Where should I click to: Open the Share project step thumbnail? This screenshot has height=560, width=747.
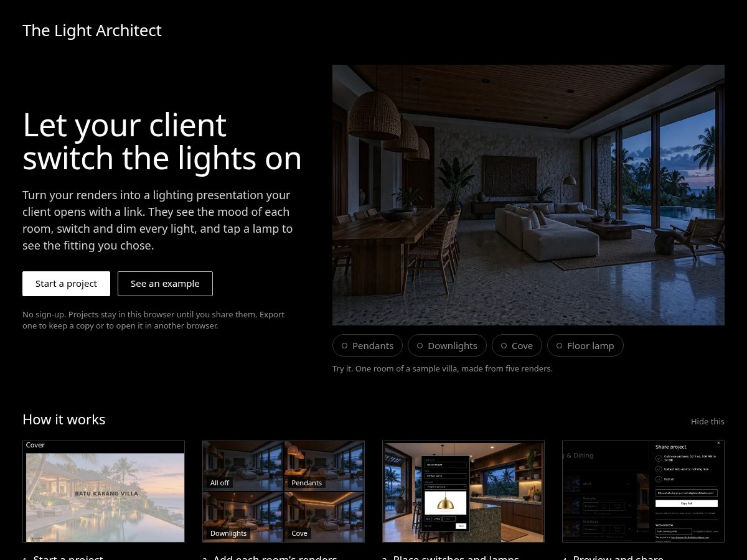tap(643, 492)
